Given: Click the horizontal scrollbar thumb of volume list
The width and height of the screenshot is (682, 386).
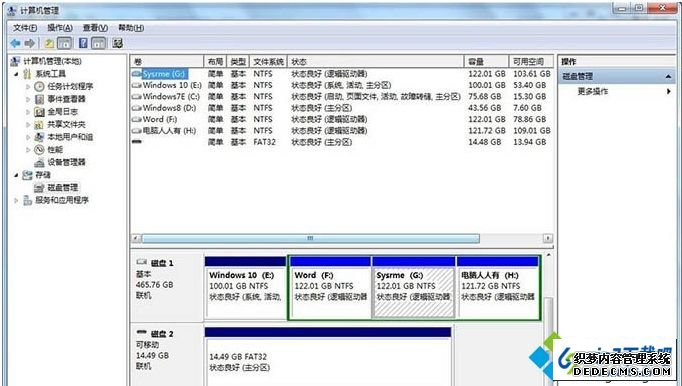Looking at the screenshot, I should click(310, 238).
